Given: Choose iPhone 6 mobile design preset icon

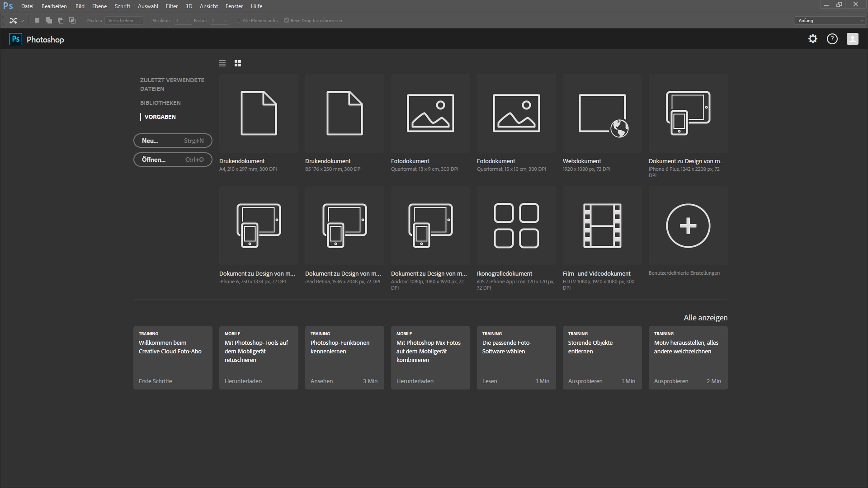Looking at the screenshot, I should click(259, 225).
